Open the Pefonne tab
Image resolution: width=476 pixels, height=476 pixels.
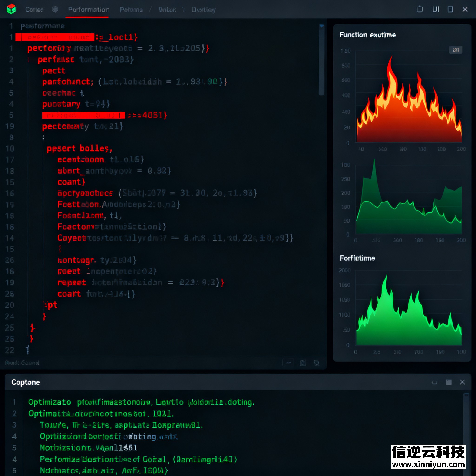[131, 10]
